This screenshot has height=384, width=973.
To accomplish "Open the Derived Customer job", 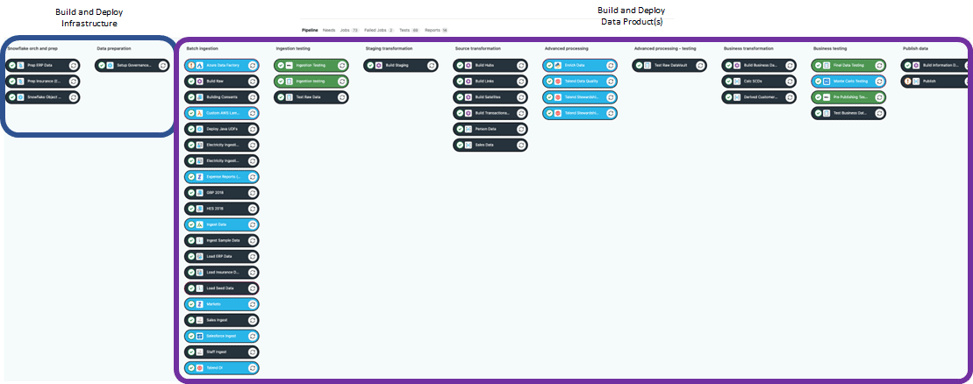I will (x=758, y=97).
